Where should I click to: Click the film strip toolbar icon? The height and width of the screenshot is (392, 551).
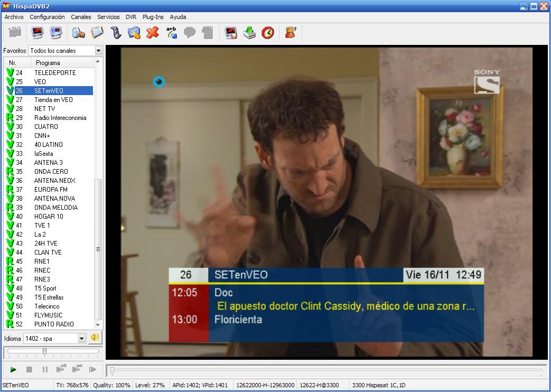116,33
